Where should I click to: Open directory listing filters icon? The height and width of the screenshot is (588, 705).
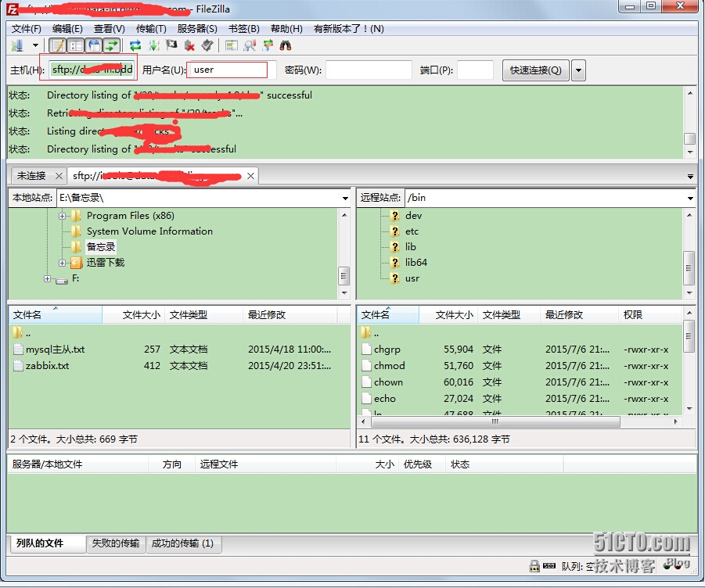232,45
